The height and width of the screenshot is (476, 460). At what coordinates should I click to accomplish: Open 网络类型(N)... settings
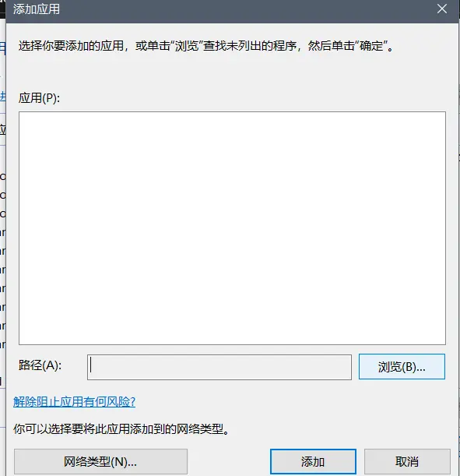[100, 462]
